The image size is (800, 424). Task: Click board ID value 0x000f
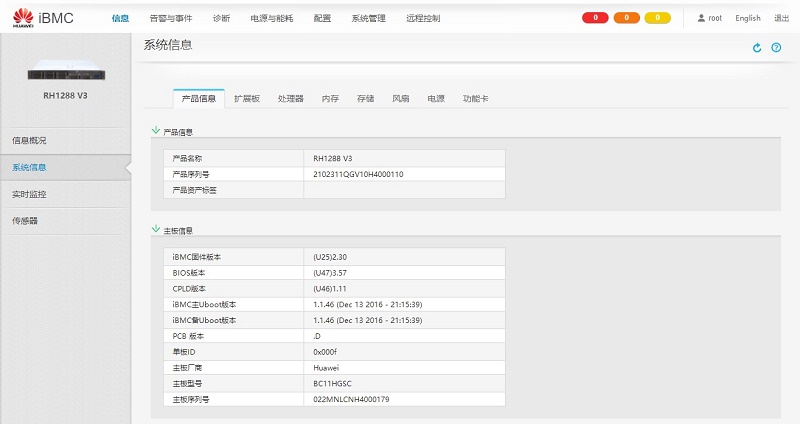pyautogui.click(x=325, y=352)
